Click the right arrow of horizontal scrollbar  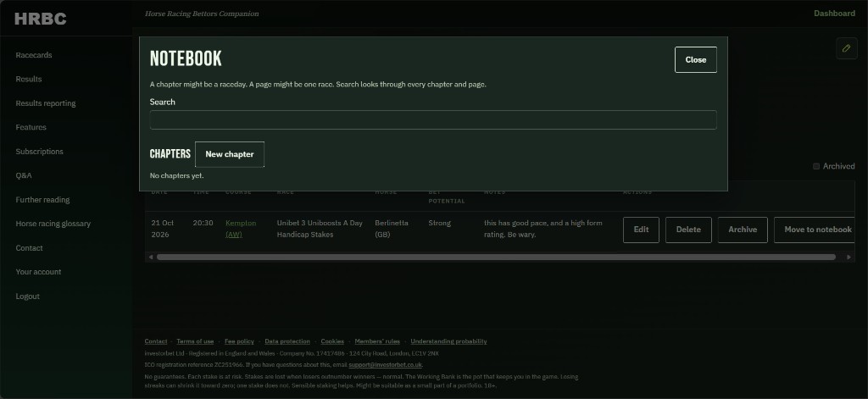click(849, 257)
